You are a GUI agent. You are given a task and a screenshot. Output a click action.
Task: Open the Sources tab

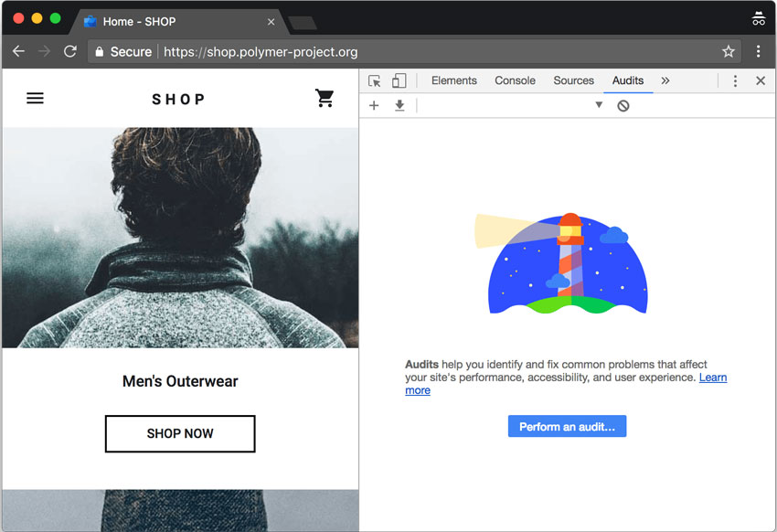[573, 80]
